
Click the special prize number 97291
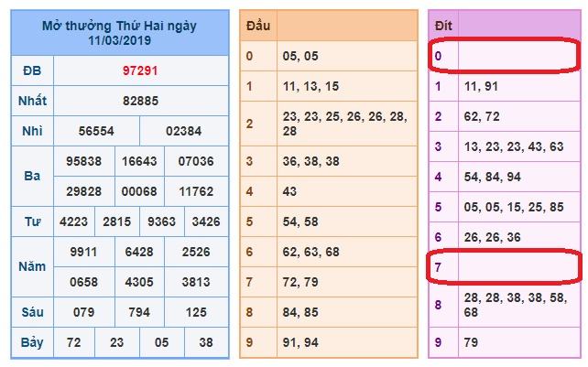pos(141,70)
